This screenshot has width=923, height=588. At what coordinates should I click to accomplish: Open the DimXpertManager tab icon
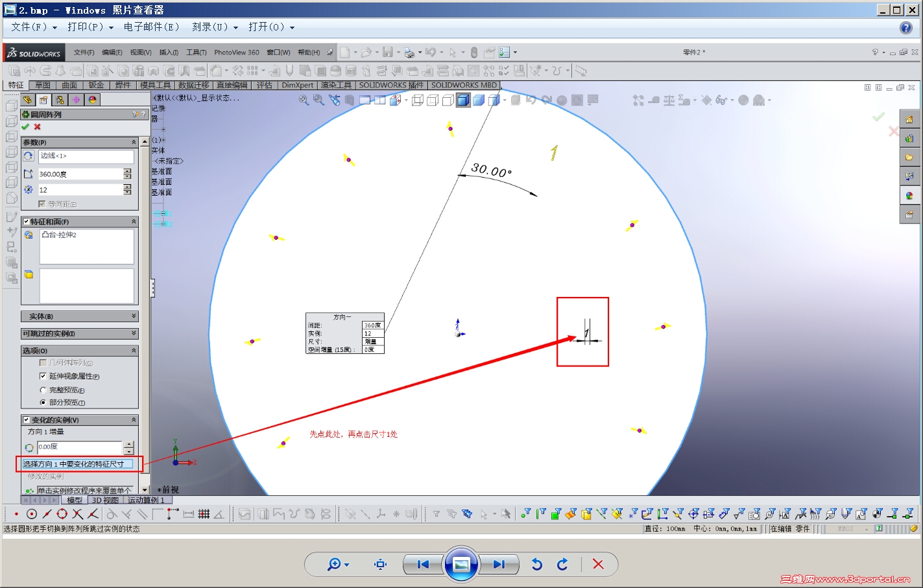(x=76, y=100)
